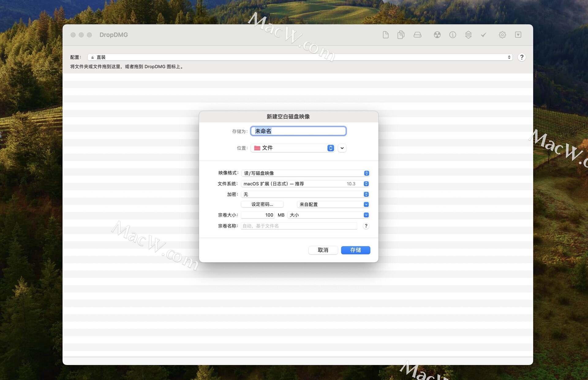Click the duplicate documents toolbar icon
Image resolution: width=588 pixels, height=380 pixels.
click(401, 35)
